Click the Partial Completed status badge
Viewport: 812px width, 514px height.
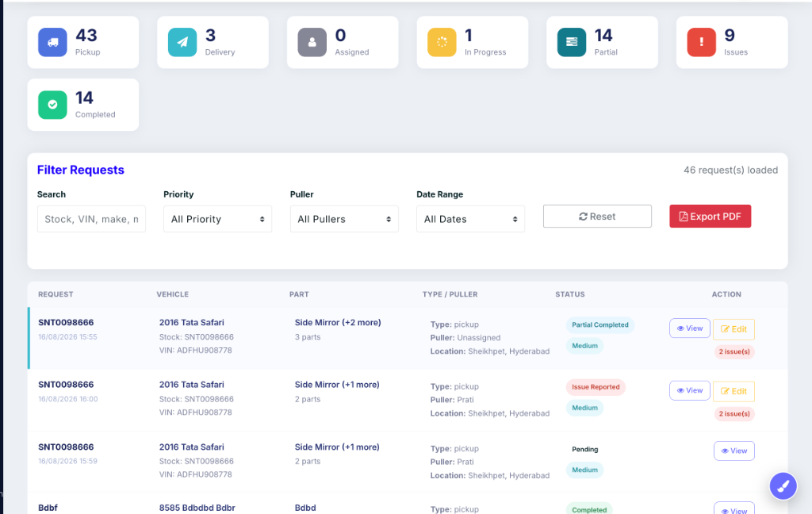coord(600,325)
